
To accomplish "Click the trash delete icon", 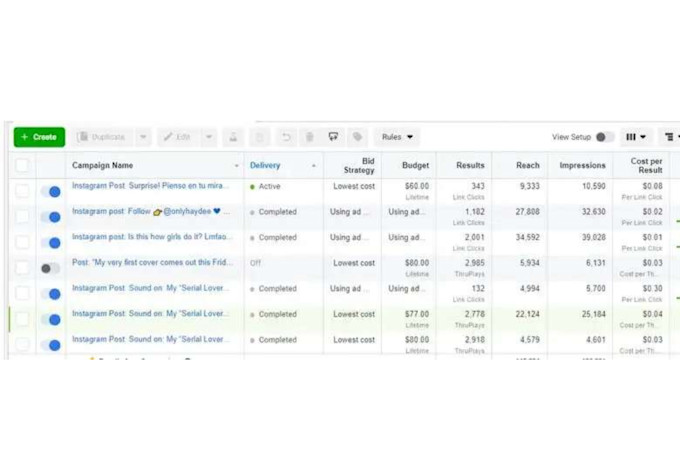I will (310, 137).
